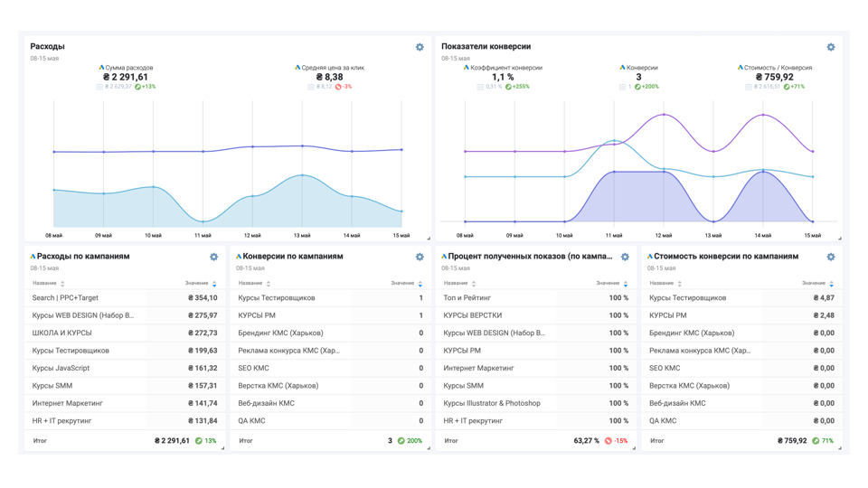Toggle Сумма расходов series in the chart legend

coord(129,68)
